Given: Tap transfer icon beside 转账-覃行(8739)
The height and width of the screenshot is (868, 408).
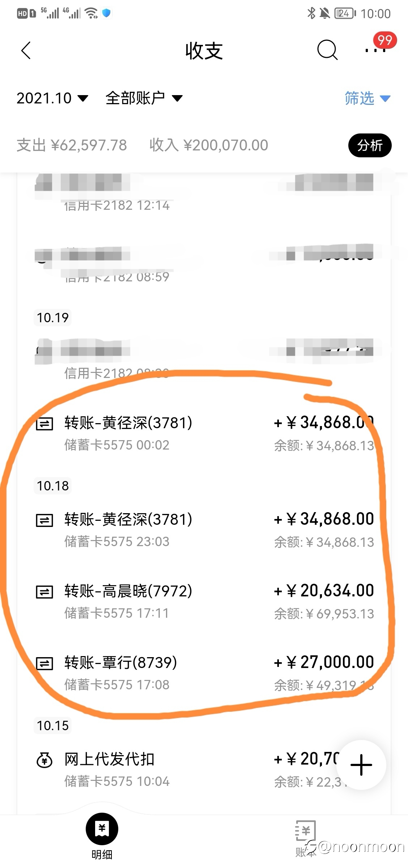Looking at the screenshot, I should 44,664.
